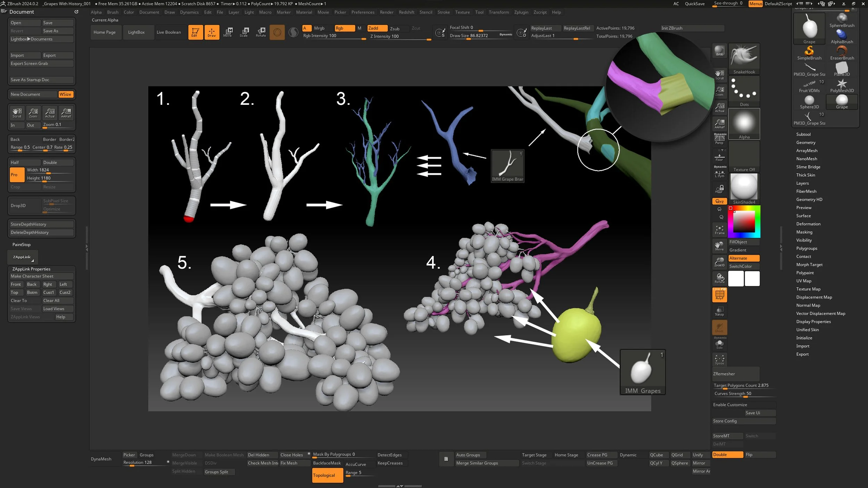
Task: Activate the Rotate tool icon
Action: (x=261, y=32)
